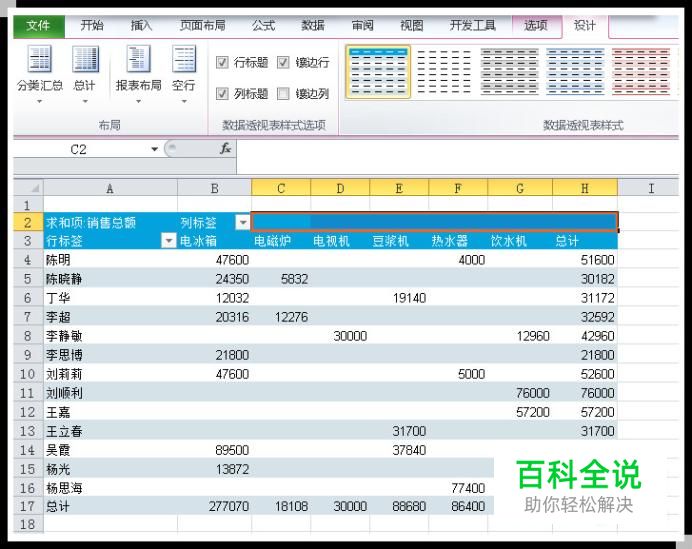Click the 饮水机 column label cell
Image resolution: width=692 pixels, height=549 pixels.
pyautogui.click(x=520, y=241)
